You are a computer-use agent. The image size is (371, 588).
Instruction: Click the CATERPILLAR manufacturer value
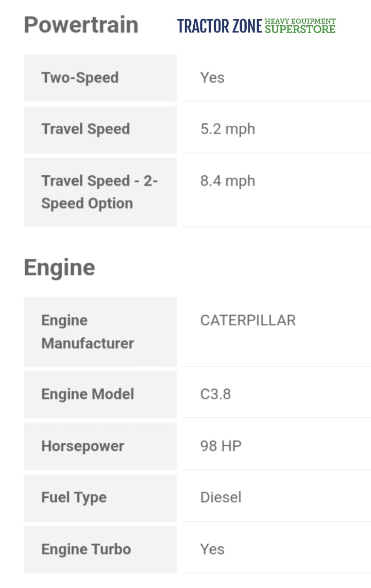point(248,321)
